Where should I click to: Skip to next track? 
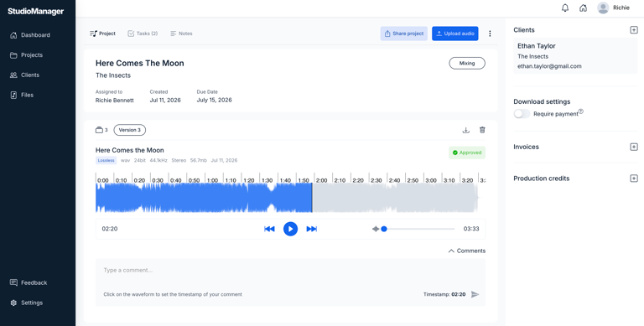(312, 229)
